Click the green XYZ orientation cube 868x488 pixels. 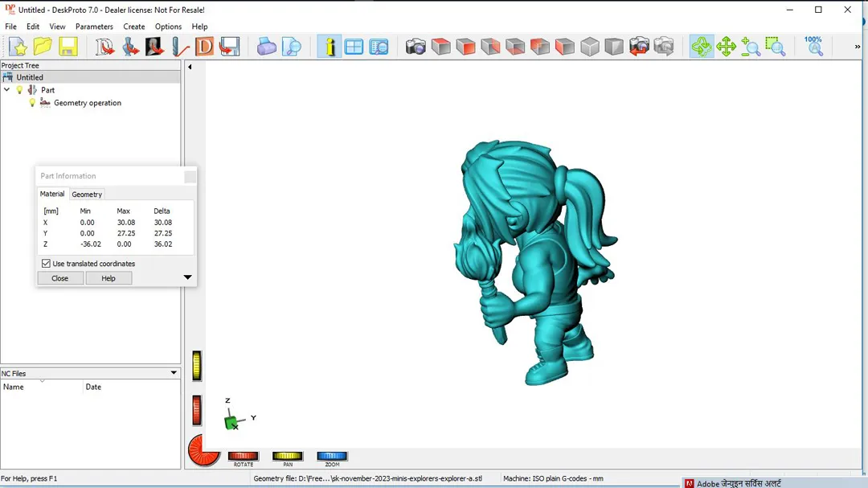(x=231, y=422)
